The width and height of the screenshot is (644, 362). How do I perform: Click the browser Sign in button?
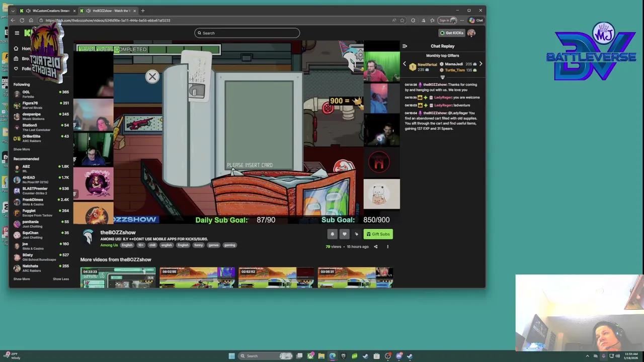447,21
